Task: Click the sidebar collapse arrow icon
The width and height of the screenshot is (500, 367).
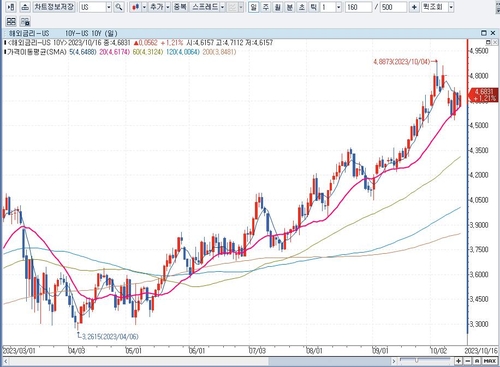Action: 11,7
